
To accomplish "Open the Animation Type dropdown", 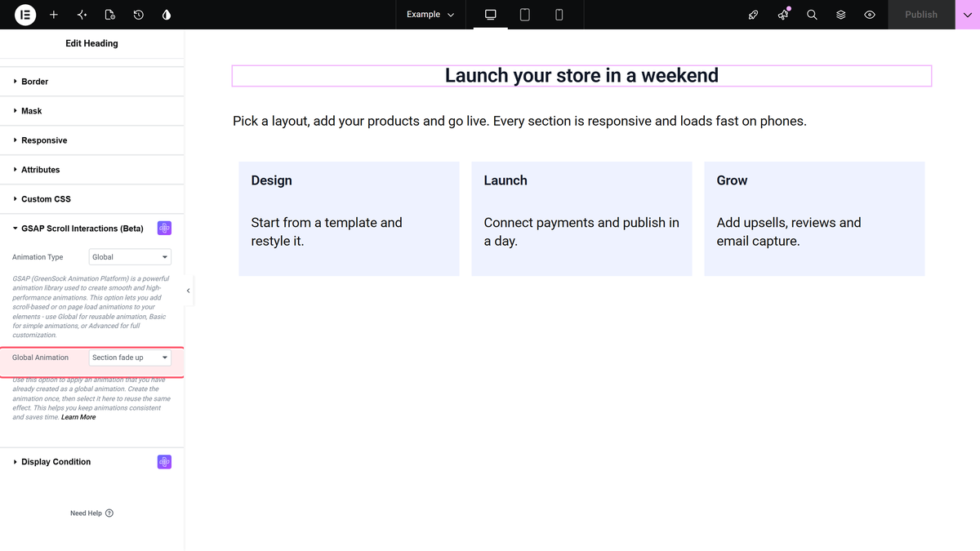I will (x=130, y=257).
